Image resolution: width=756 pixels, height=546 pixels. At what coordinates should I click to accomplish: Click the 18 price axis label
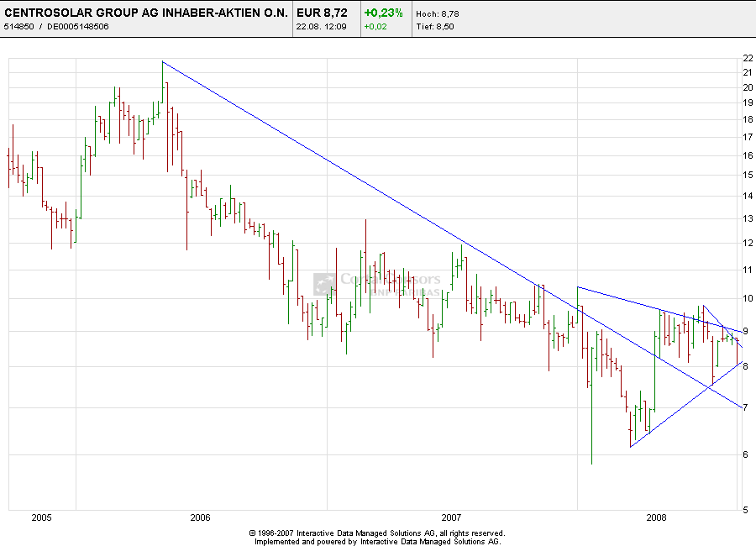point(748,119)
